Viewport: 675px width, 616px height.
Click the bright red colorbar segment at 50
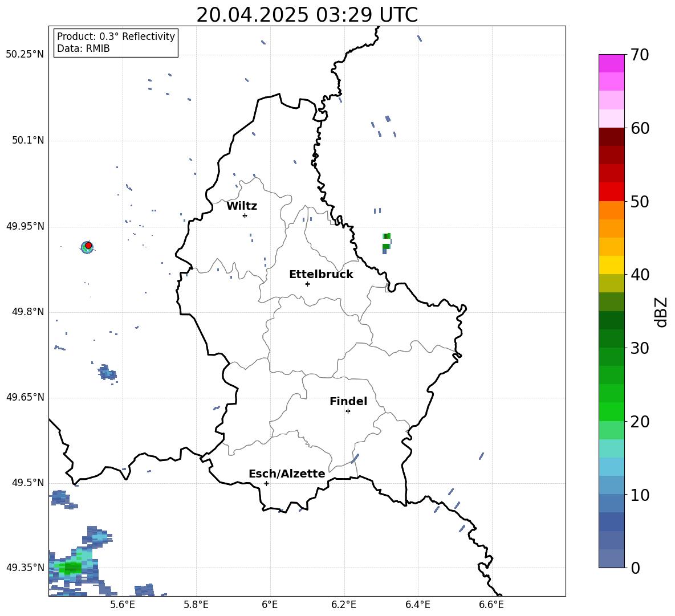point(611,192)
